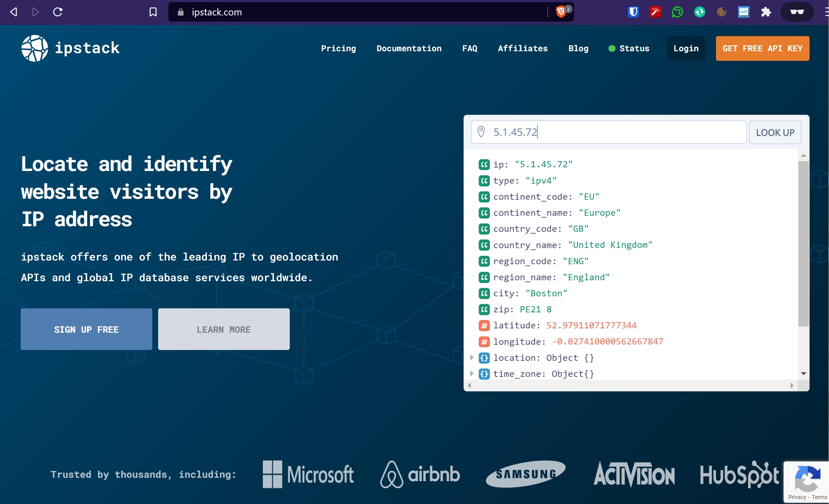Click the padlock site security icon
829x504 pixels.
tap(181, 12)
